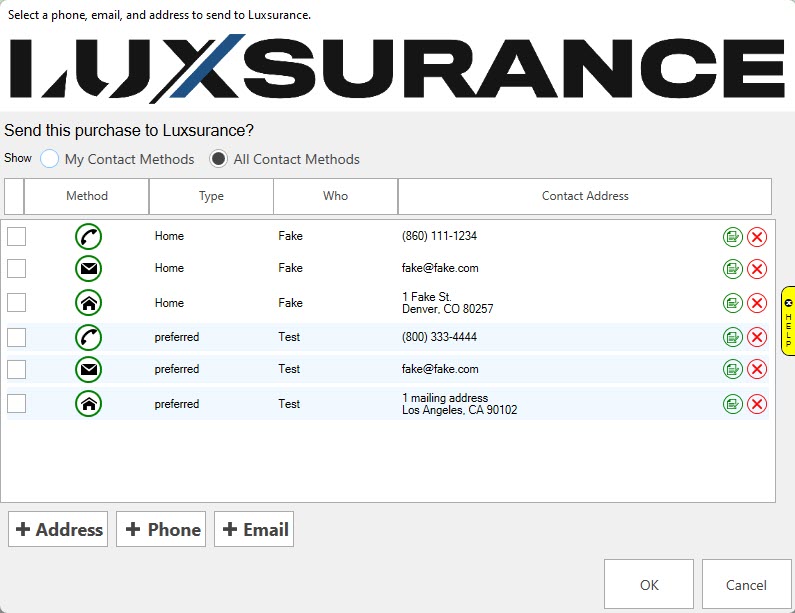Add a new Phone contact

(161, 530)
